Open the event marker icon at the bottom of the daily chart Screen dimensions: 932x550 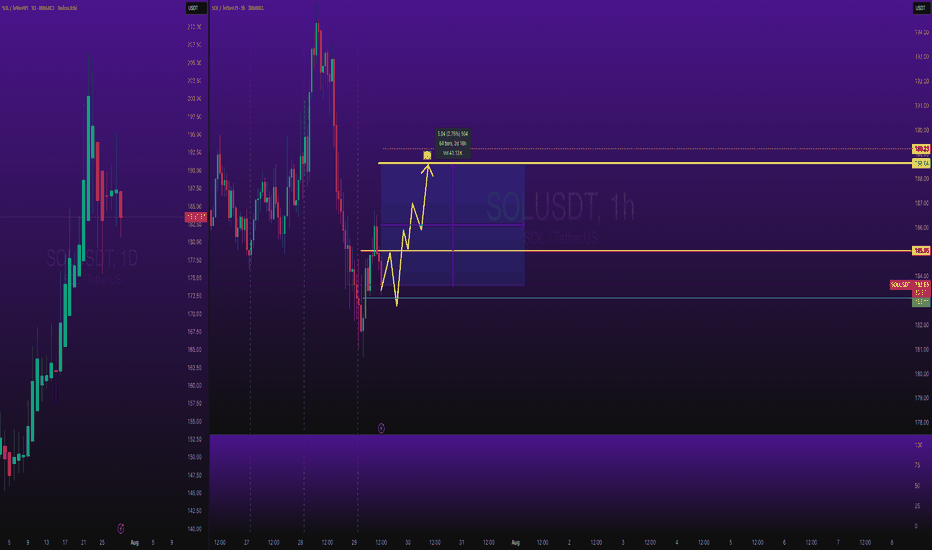[x=121, y=528]
